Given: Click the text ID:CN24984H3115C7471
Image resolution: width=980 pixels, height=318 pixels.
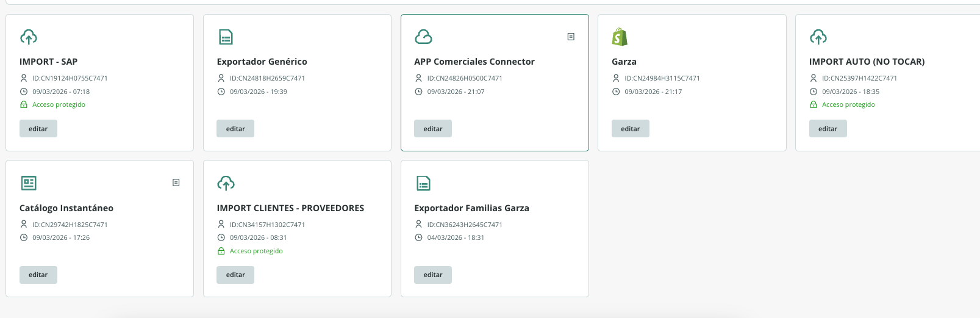Looking at the screenshot, I should 662,78.
